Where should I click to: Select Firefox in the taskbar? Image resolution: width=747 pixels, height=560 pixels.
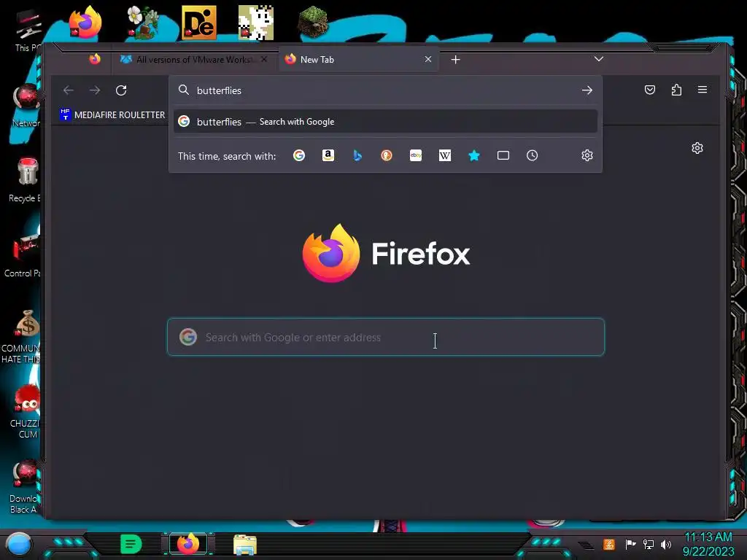pos(188,544)
